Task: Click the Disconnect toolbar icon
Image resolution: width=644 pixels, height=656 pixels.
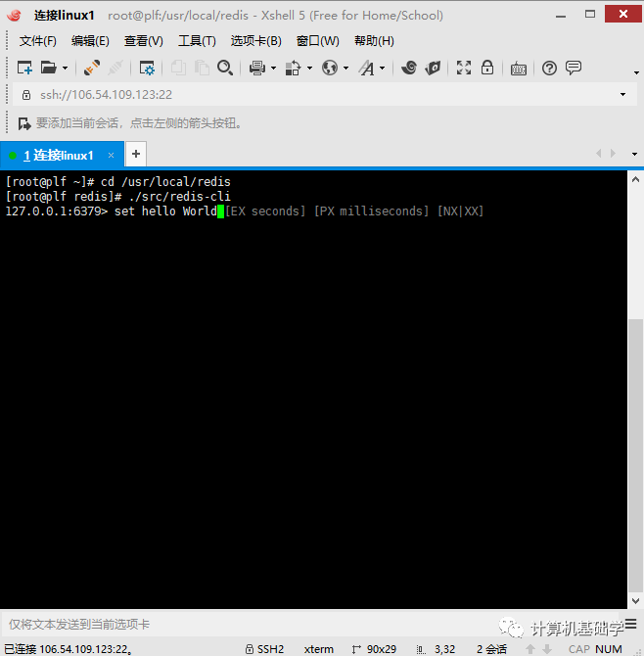Action: tap(115, 68)
